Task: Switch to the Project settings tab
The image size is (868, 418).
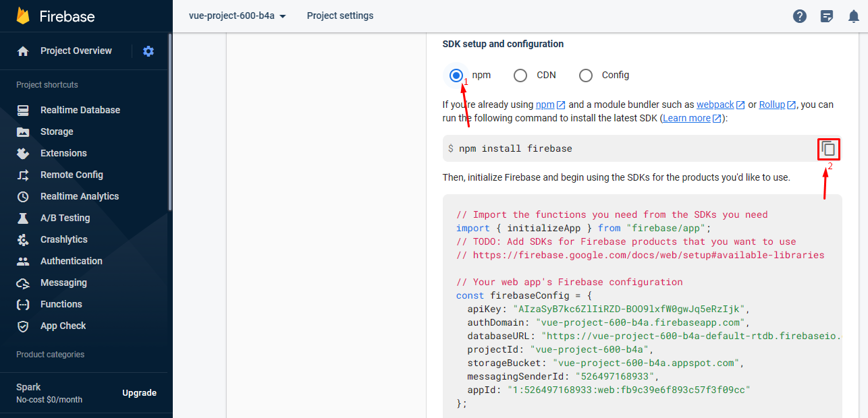Action: [340, 16]
